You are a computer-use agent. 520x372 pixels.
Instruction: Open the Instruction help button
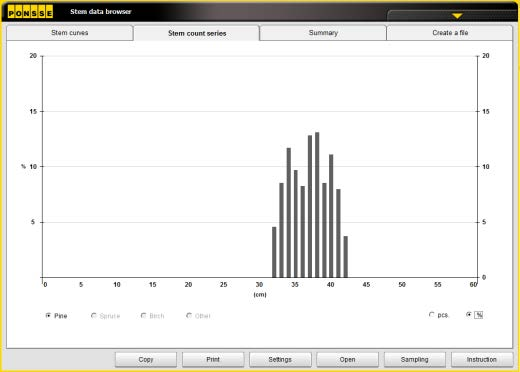point(482,360)
